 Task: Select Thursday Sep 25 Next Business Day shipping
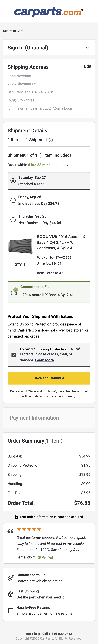[13, 219]
